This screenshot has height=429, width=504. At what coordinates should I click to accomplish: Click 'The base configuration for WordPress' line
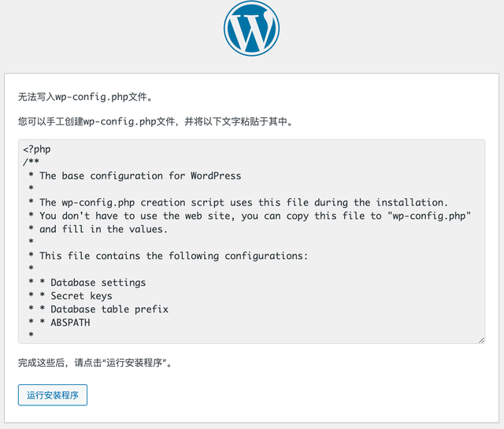pyautogui.click(x=140, y=176)
